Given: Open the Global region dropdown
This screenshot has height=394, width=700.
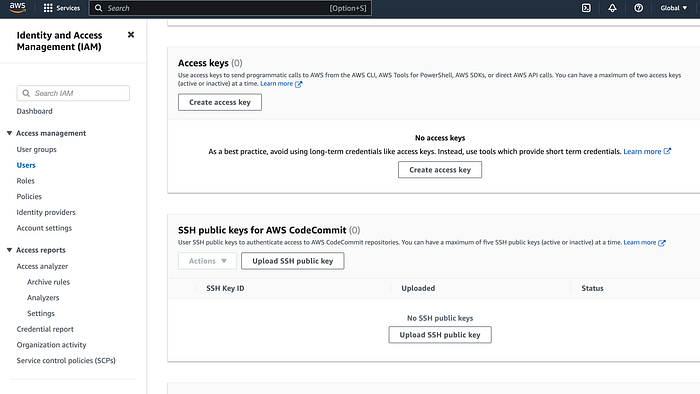Looking at the screenshot, I should [674, 8].
